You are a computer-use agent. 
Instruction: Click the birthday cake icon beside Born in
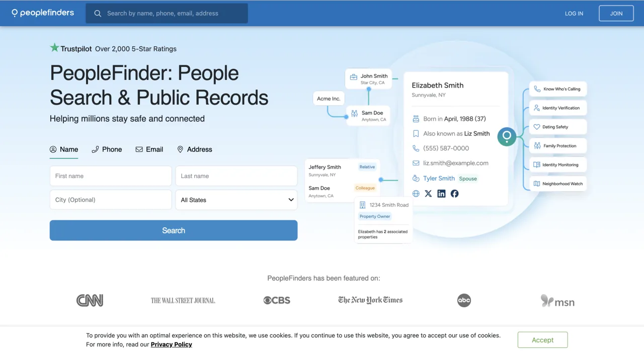pyautogui.click(x=416, y=119)
